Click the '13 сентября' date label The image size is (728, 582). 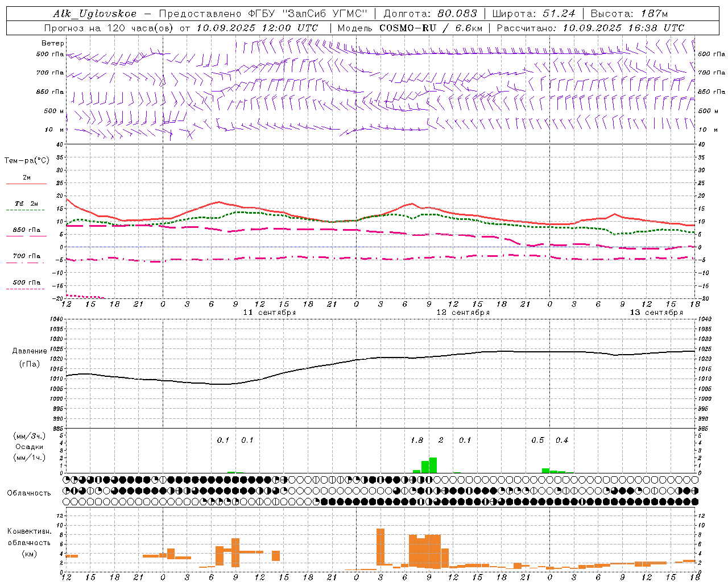(x=656, y=313)
